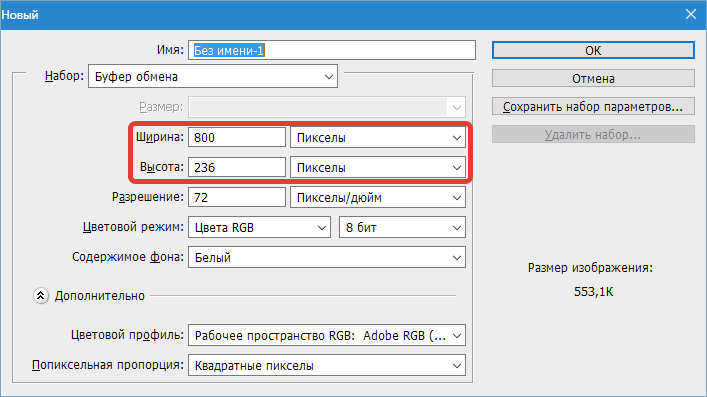Close the Новый dialog window
The height and width of the screenshot is (397, 707).
point(691,14)
